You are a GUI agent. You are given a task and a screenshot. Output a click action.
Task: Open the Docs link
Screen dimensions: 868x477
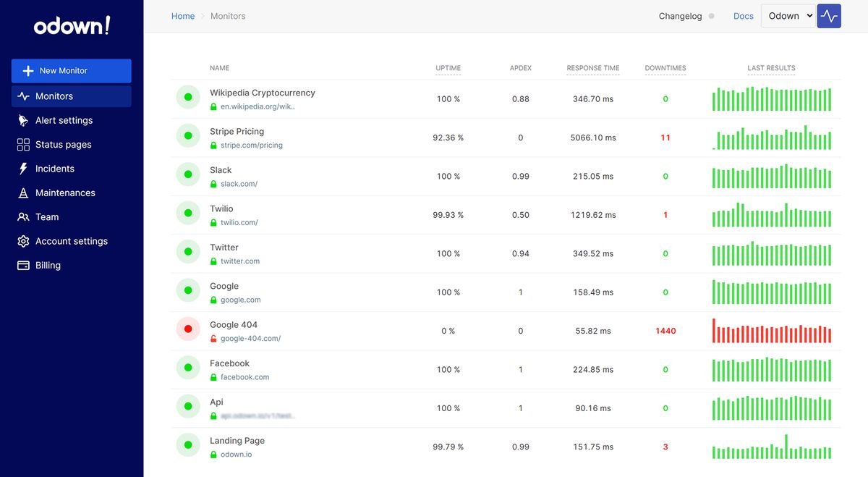pyautogui.click(x=744, y=16)
